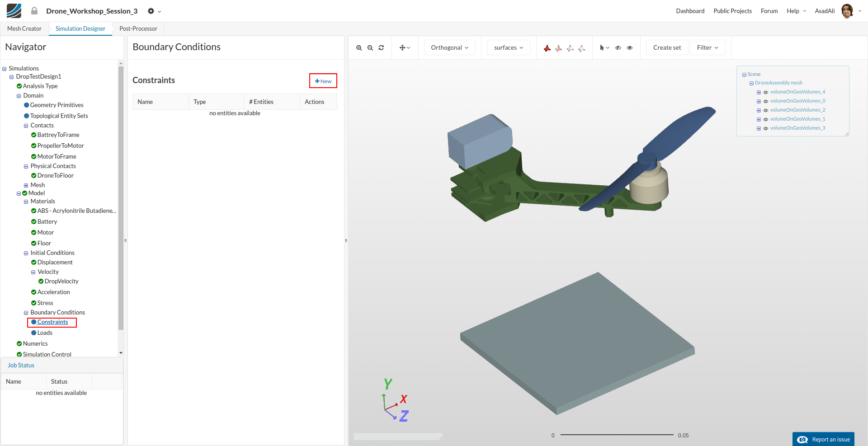
Task: Toggle visibility of volumeOnGeoVolumes_2
Action: point(766,110)
